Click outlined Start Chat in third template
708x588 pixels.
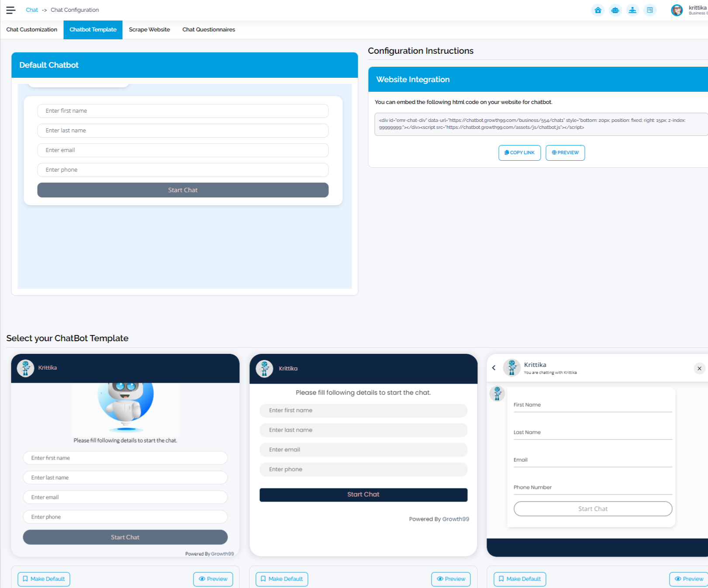(593, 509)
